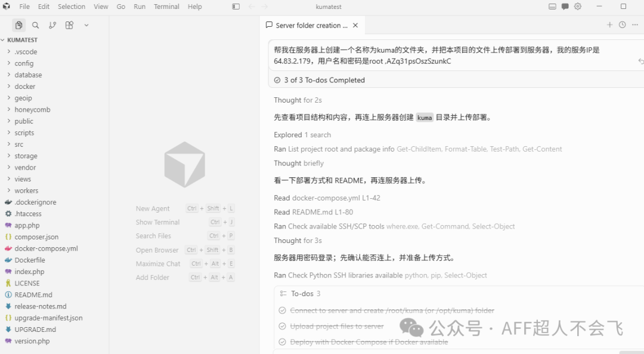Click Show Terminal shortcut entry
The image size is (644, 354).
(185, 222)
